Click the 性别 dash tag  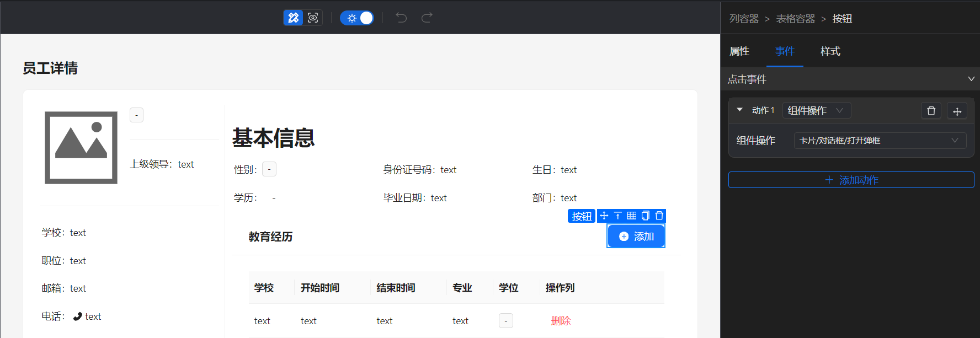click(x=269, y=169)
